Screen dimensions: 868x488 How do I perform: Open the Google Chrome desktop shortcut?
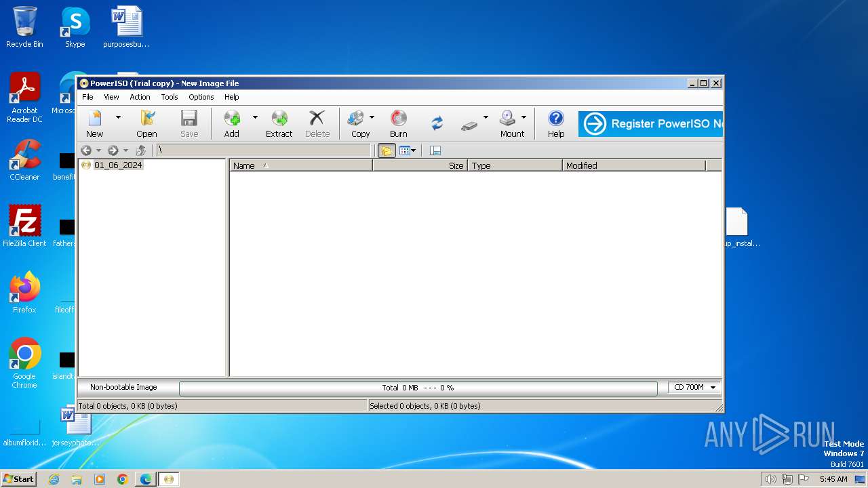pyautogui.click(x=24, y=363)
